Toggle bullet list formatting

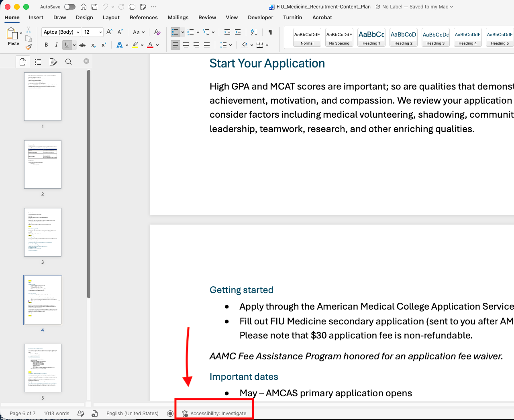tap(175, 32)
